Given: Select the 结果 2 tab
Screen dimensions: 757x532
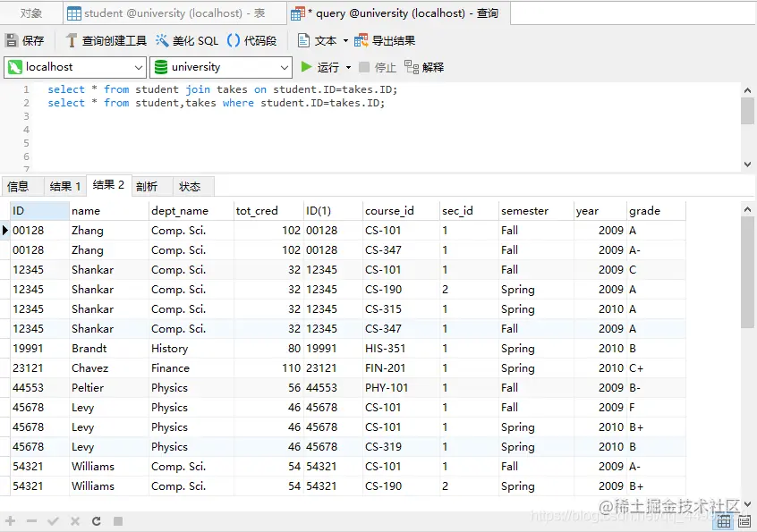Looking at the screenshot, I should coord(108,185).
